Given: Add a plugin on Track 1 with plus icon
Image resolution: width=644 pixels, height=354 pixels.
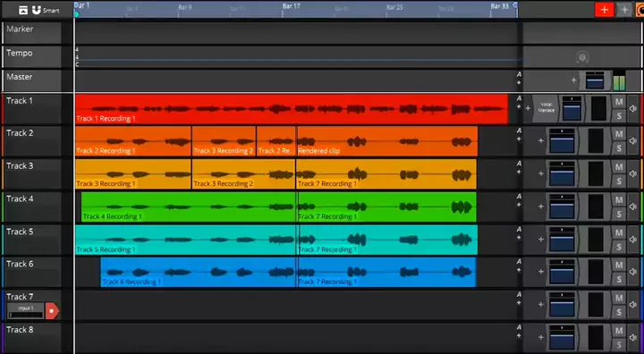Looking at the screenshot, I should [528, 108].
